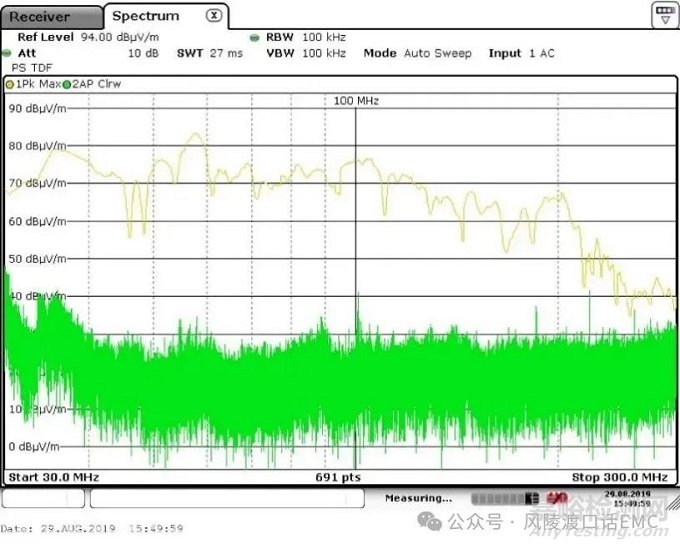Click the green indicator next to Att
Image resolution: width=680 pixels, height=549 pixels.
(7, 53)
